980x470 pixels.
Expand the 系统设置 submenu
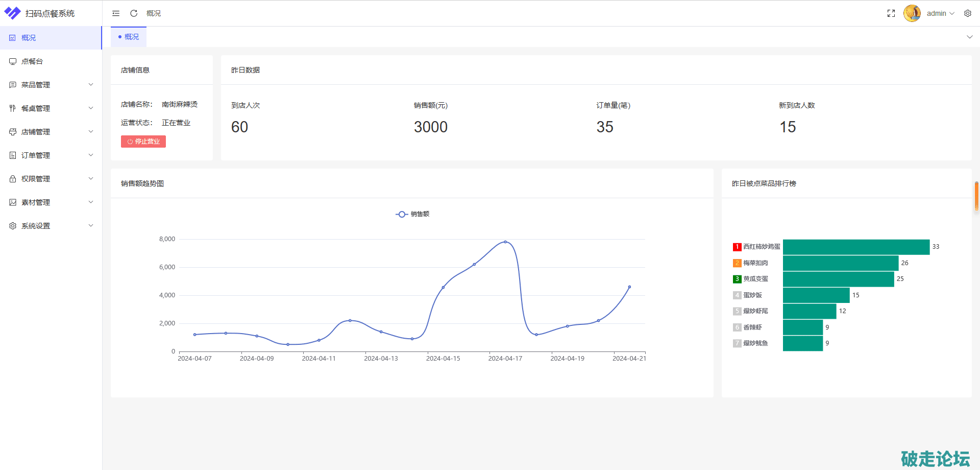tap(51, 226)
